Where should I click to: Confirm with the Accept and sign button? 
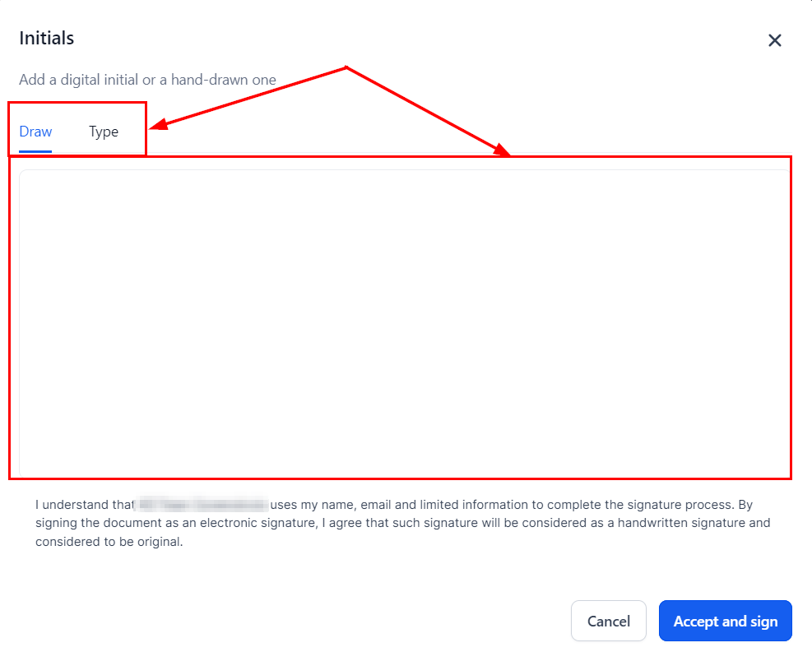click(725, 621)
